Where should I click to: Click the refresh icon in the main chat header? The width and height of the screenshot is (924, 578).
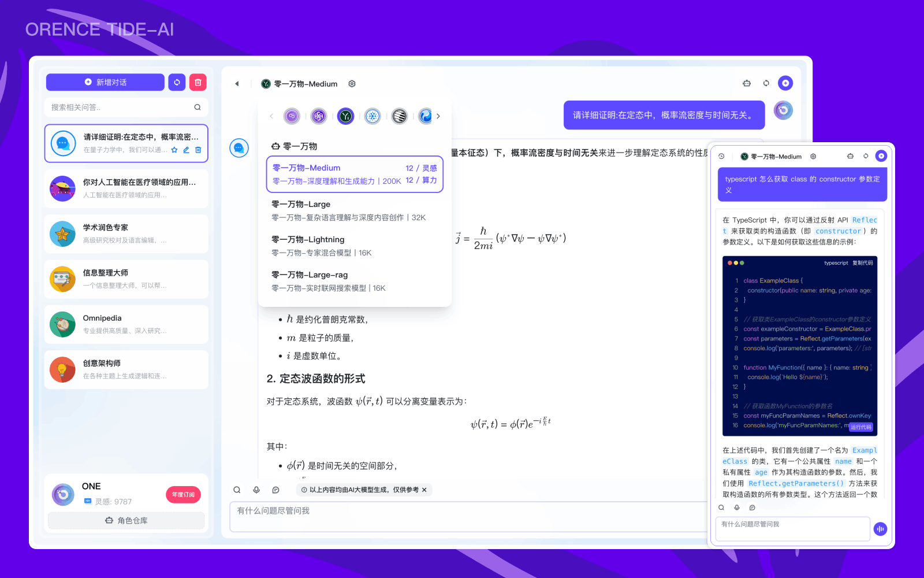pyautogui.click(x=766, y=83)
